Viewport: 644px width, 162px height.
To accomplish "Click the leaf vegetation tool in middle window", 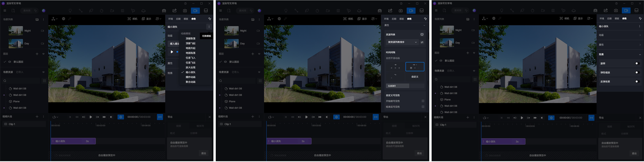I will [x=307, y=11].
